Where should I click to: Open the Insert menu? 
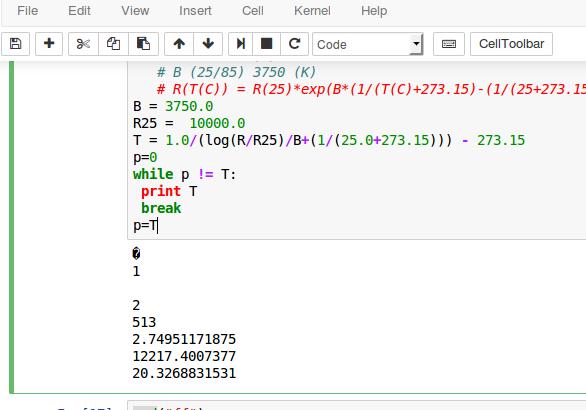(195, 10)
